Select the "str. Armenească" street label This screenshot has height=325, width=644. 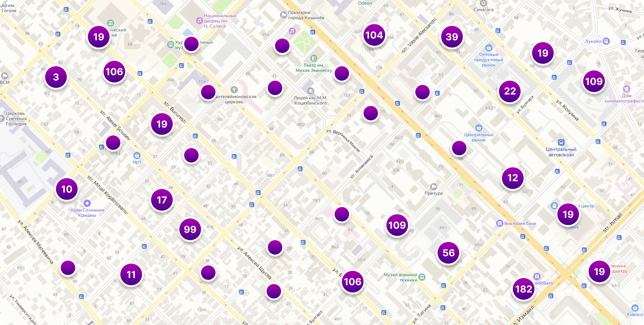361,167
